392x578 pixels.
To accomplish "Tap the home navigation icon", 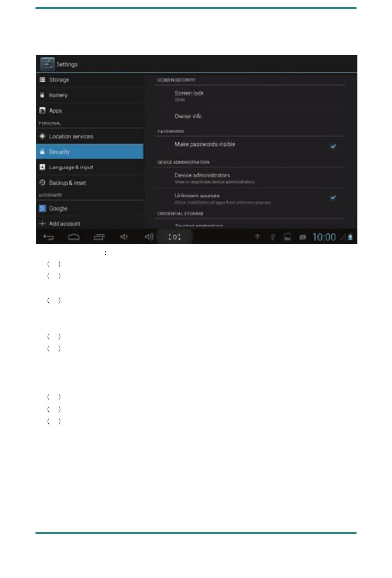I will (x=73, y=237).
